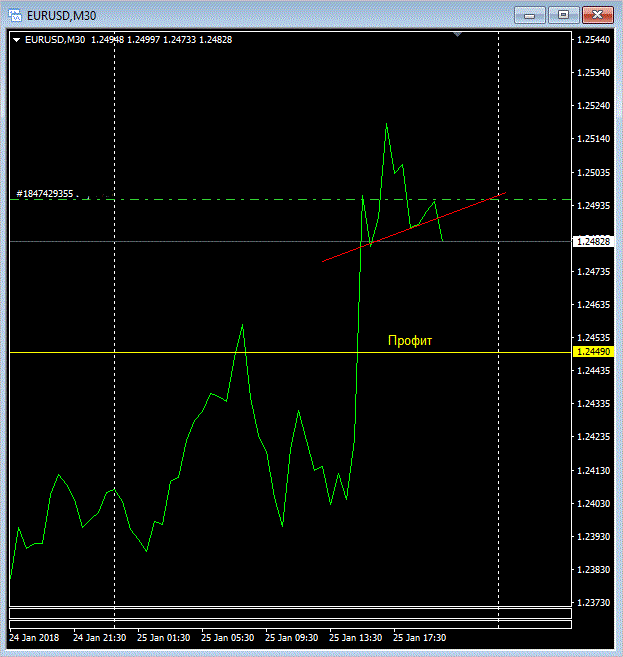Click time axis label 25 Jan 09:30
The height and width of the screenshot is (657, 623).
tap(292, 638)
